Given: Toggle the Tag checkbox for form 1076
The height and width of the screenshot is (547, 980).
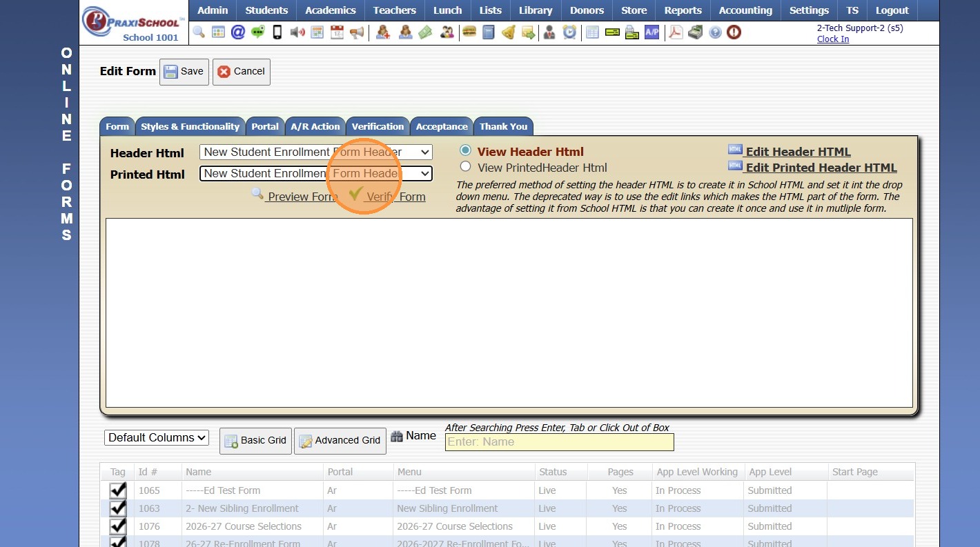Looking at the screenshot, I should click(118, 526).
